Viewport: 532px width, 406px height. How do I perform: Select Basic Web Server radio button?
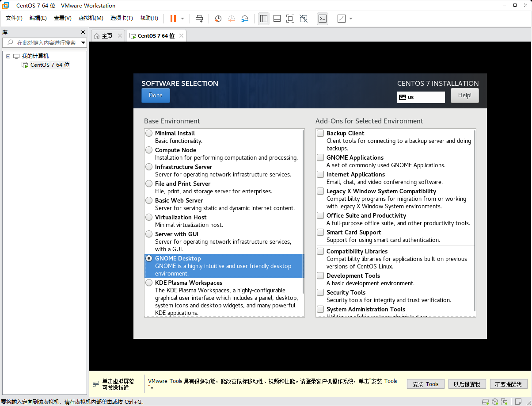pyautogui.click(x=149, y=200)
